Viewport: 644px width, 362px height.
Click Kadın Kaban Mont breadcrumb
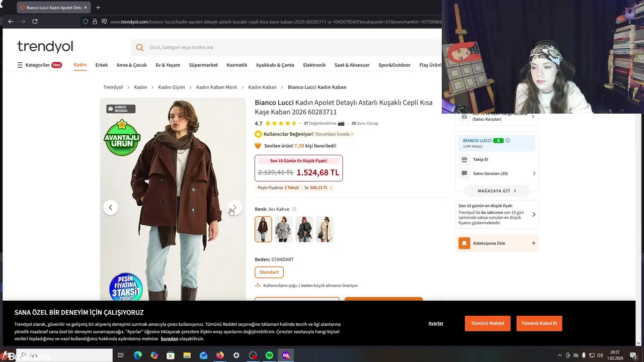click(216, 87)
